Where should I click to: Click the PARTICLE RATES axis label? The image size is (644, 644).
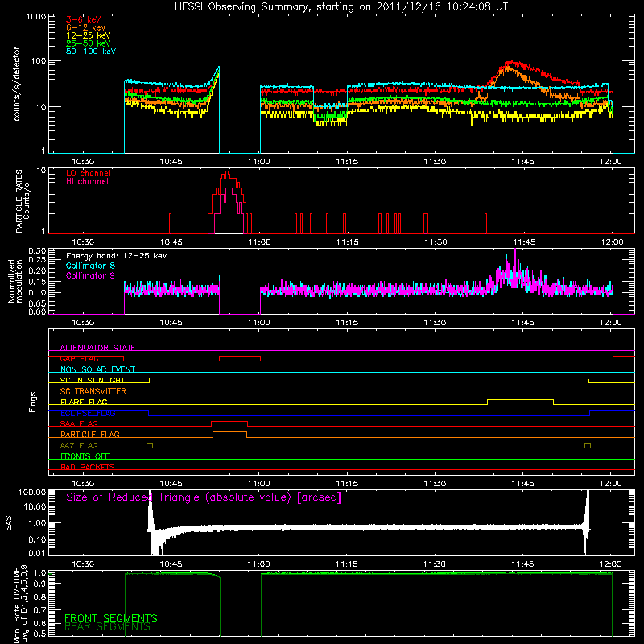23,201
